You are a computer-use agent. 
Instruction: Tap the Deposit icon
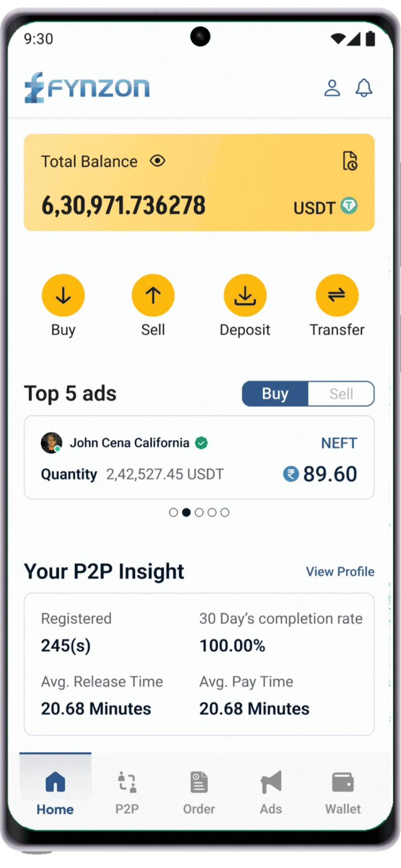click(245, 295)
